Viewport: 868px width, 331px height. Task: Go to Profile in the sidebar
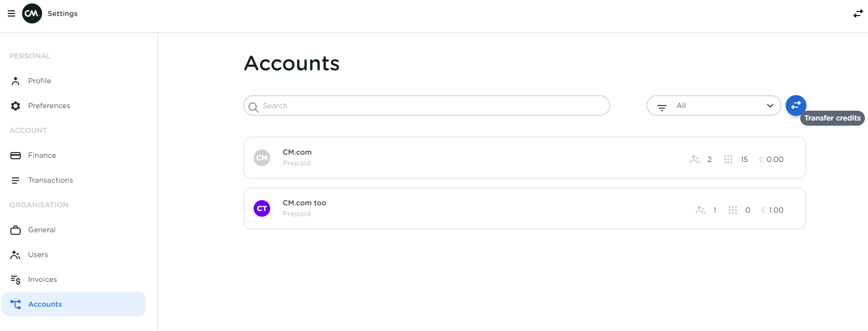tap(39, 81)
